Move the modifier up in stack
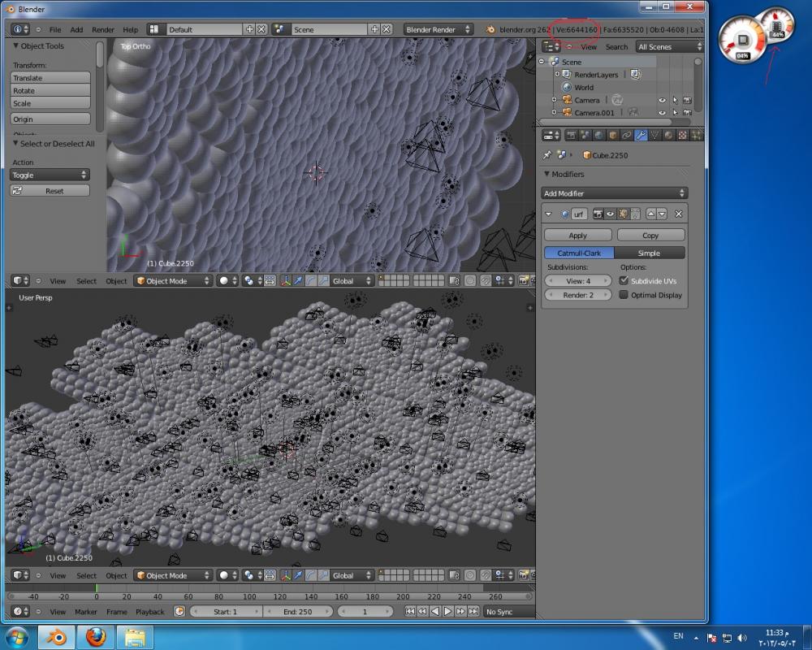The width and height of the screenshot is (812, 650). click(x=650, y=214)
